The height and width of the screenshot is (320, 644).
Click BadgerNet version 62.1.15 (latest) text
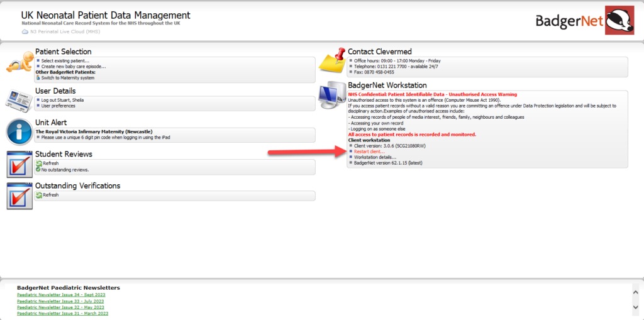point(389,163)
